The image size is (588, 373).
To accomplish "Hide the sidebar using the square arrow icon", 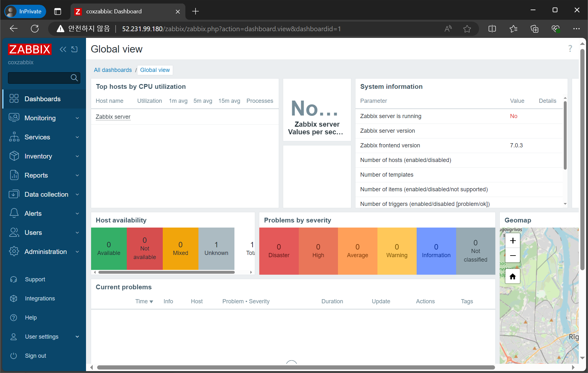I will pos(75,49).
